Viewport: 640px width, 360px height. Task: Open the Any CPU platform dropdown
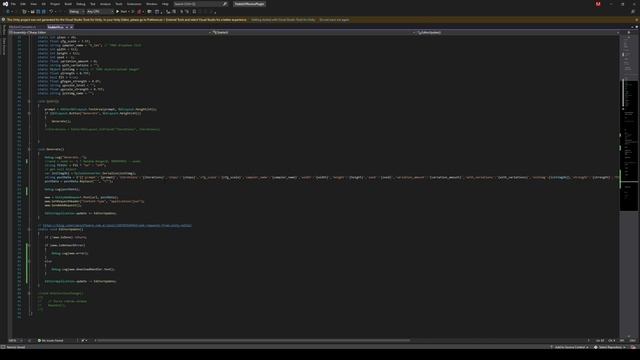point(100,11)
